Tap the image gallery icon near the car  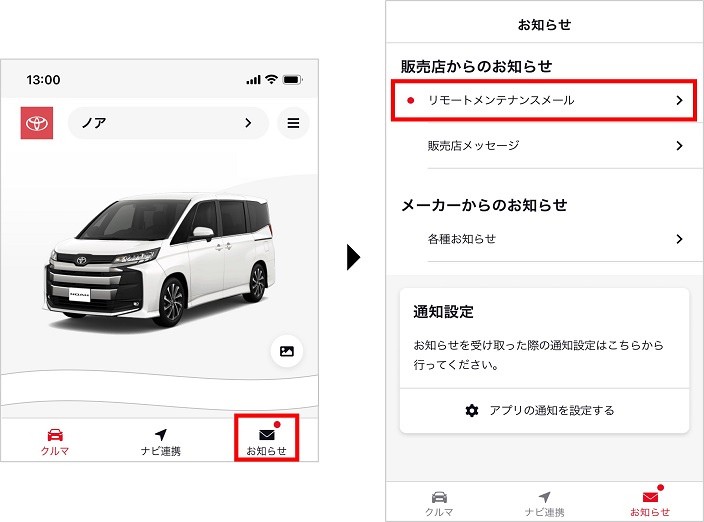pyautogui.click(x=287, y=351)
